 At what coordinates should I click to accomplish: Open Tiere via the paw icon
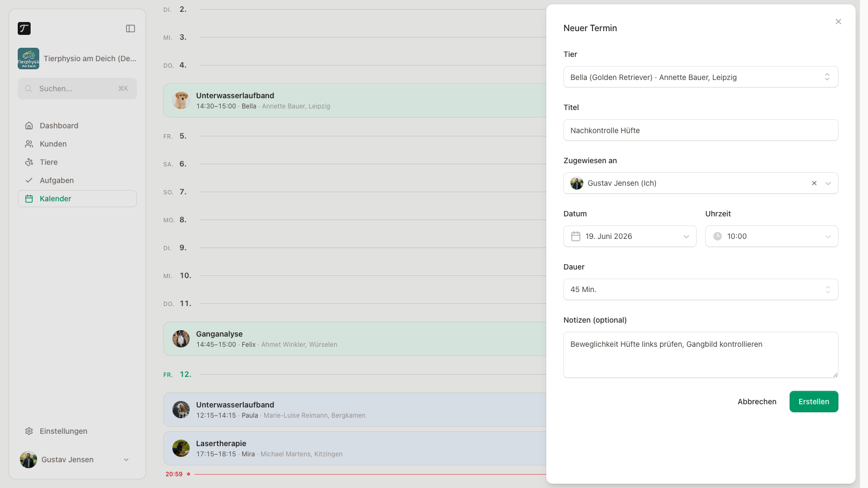click(29, 162)
